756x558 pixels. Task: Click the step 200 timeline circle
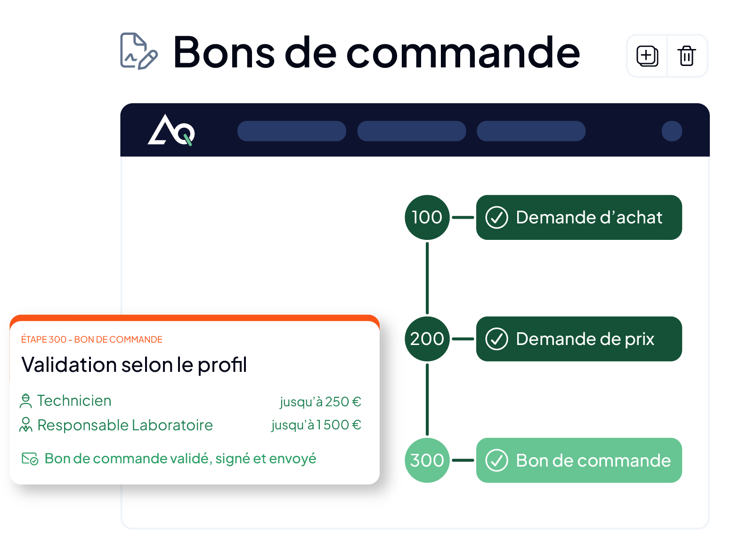point(427,339)
